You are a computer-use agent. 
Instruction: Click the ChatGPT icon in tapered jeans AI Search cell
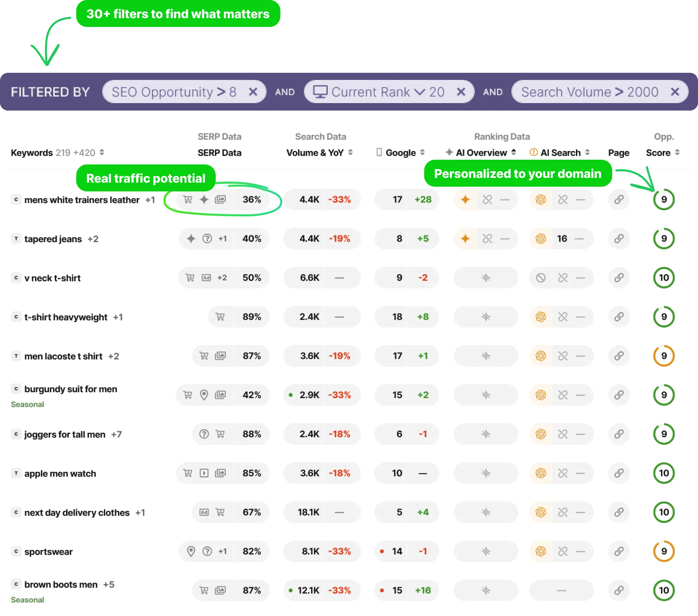(541, 239)
